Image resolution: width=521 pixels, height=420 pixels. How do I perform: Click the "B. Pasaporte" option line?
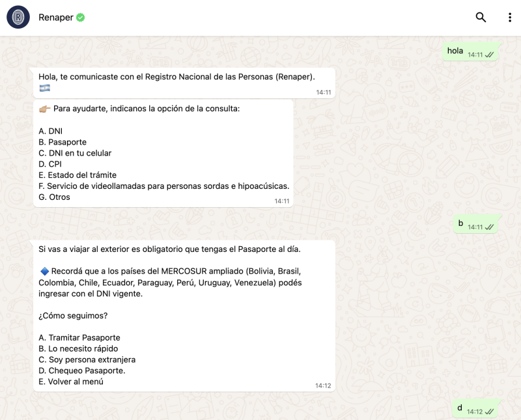(x=63, y=142)
